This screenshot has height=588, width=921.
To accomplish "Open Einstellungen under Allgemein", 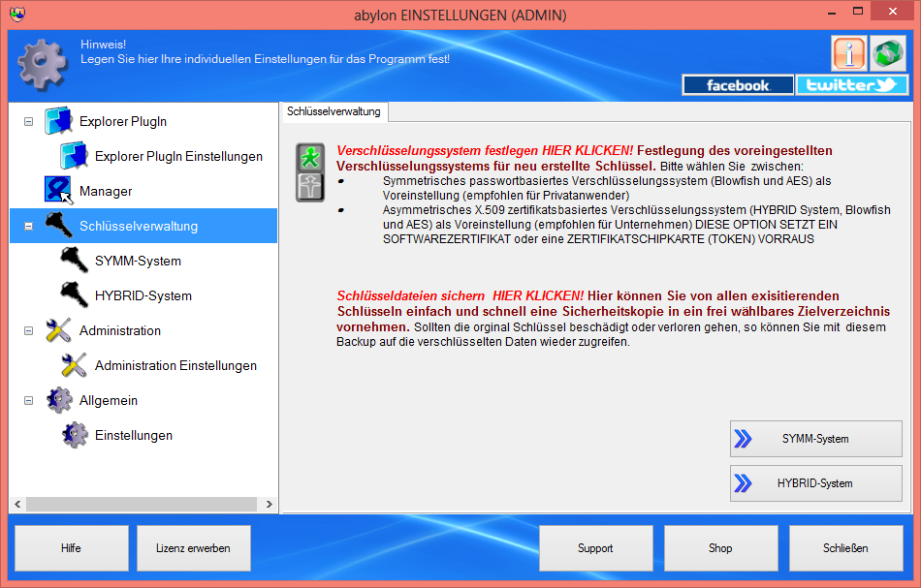I will click(x=134, y=435).
